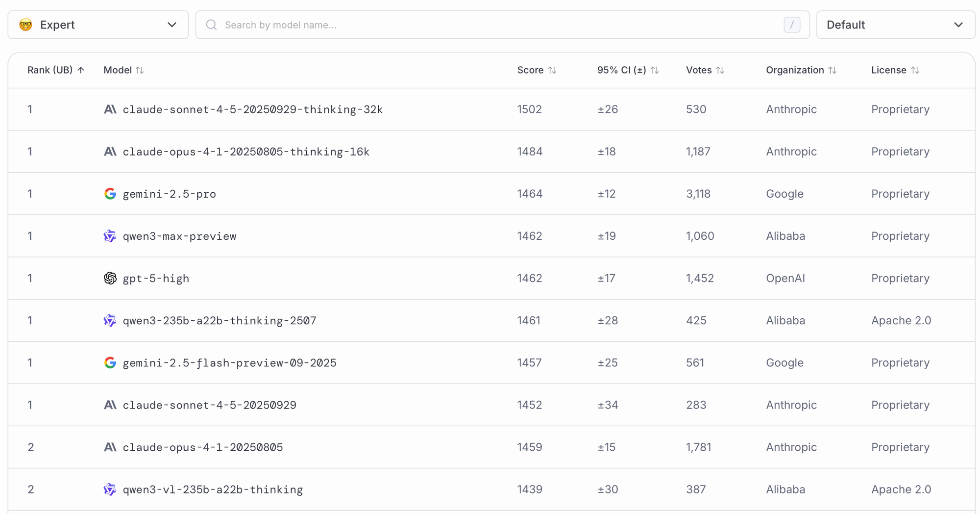Click the Qwen logo beside qwen3-max-preview

click(x=110, y=236)
